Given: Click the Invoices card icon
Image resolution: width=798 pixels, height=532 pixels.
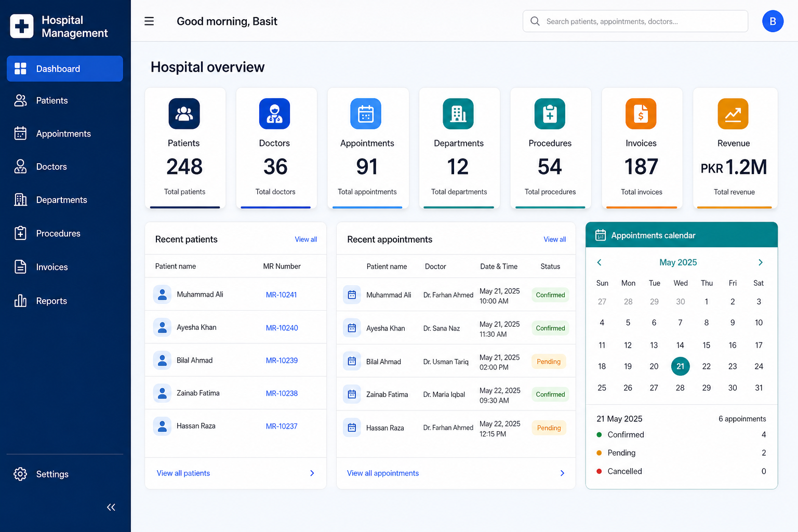Looking at the screenshot, I should point(641,114).
